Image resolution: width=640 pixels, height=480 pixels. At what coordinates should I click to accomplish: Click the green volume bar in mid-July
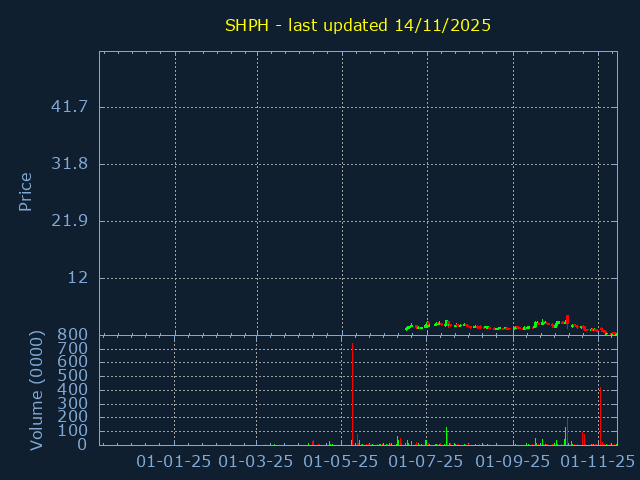(446, 436)
